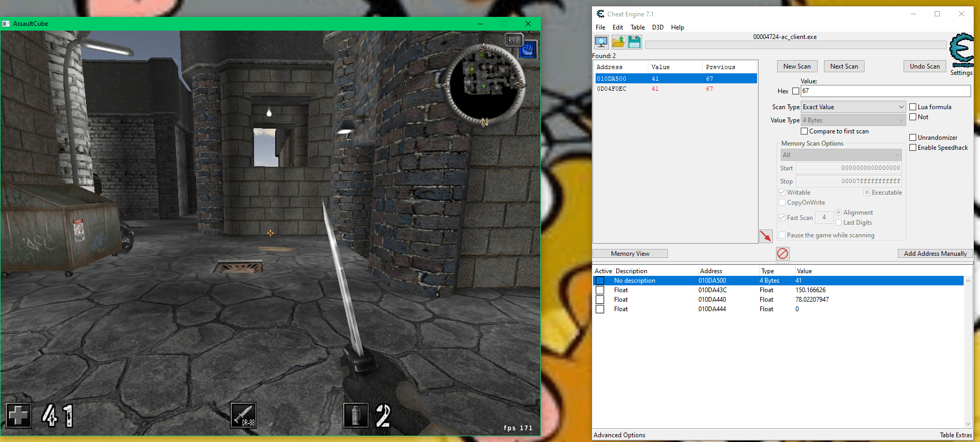Screen dimensions: 980x442
Task: Click the Settings label under the logo
Action: [x=961, y=73]
